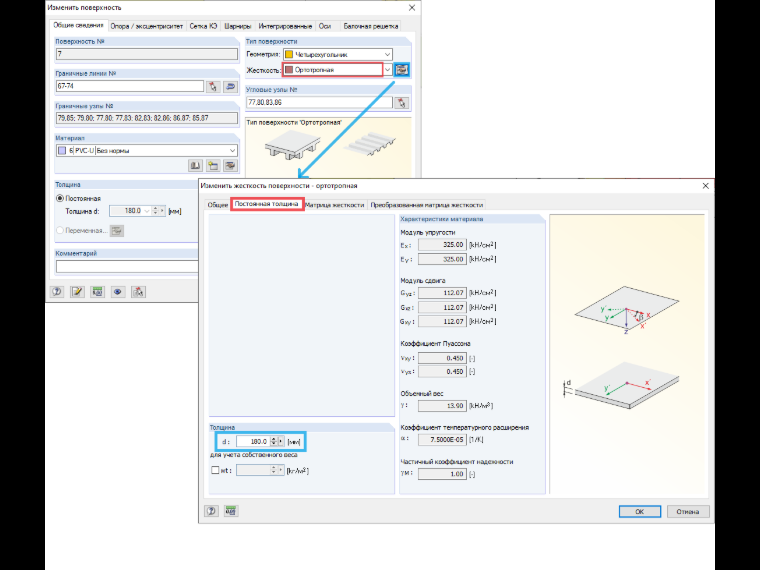This screenshot has width=760, height=570.
Task: Create new material icon
Action: point(213,166)
